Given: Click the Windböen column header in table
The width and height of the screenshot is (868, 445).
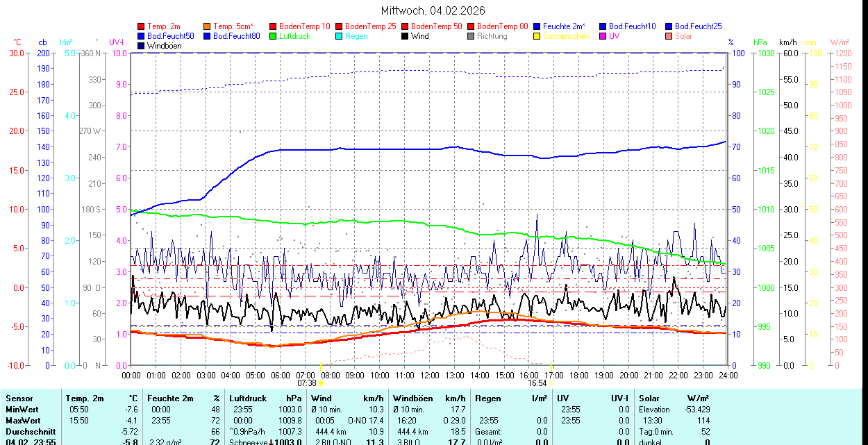Looking at the screenshot, I should [413, 398].
